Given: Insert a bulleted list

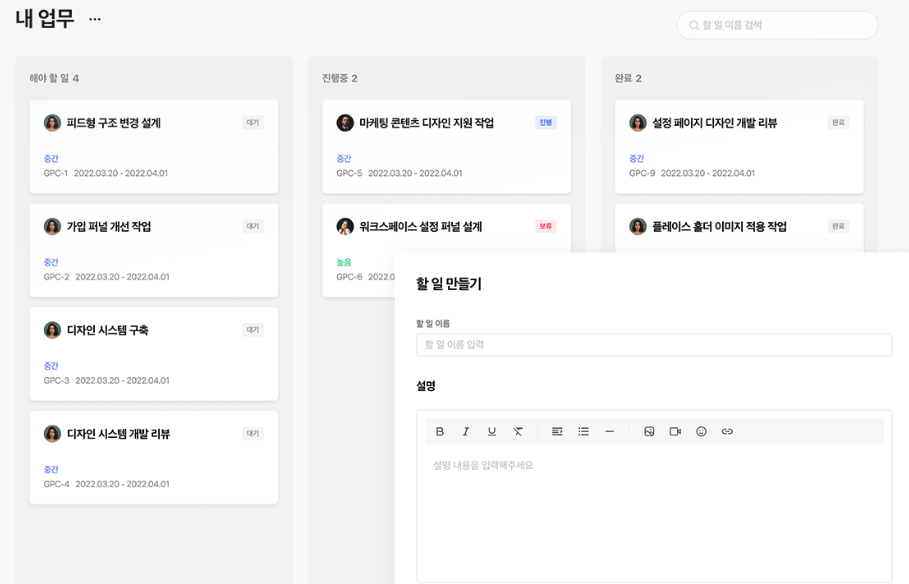Looking at the screenshot, I should [583, 432].
